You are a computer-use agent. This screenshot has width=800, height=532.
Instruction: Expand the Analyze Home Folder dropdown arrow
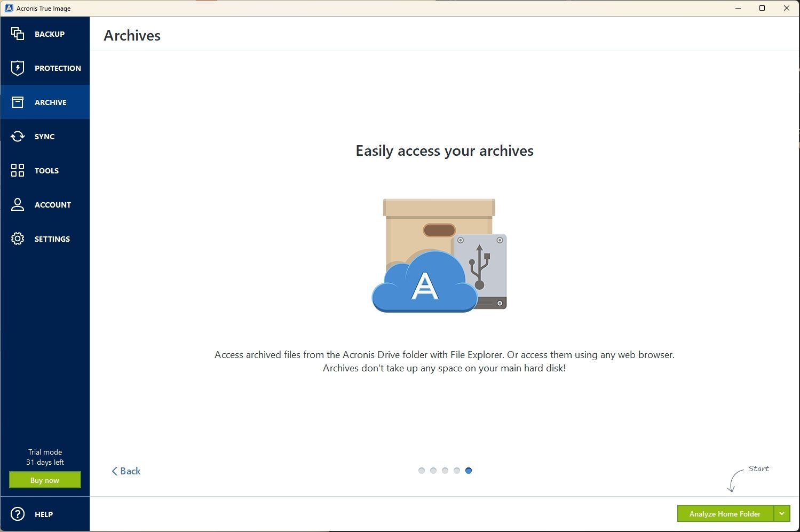click(782, 513)
